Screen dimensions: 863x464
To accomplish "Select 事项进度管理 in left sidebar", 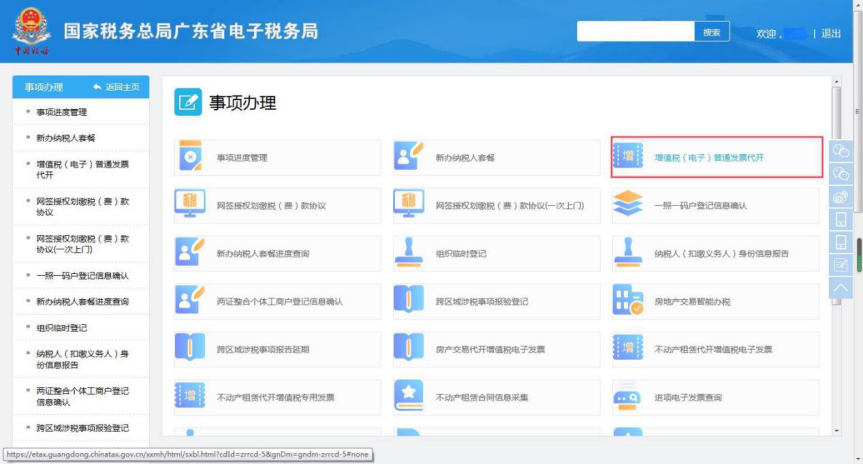I will [62, 112].
